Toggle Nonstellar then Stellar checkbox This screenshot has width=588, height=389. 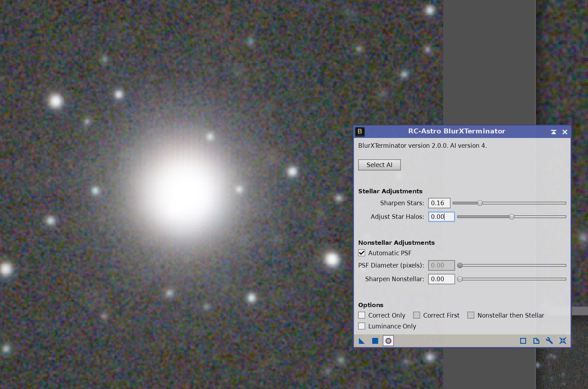click(471, 315)
